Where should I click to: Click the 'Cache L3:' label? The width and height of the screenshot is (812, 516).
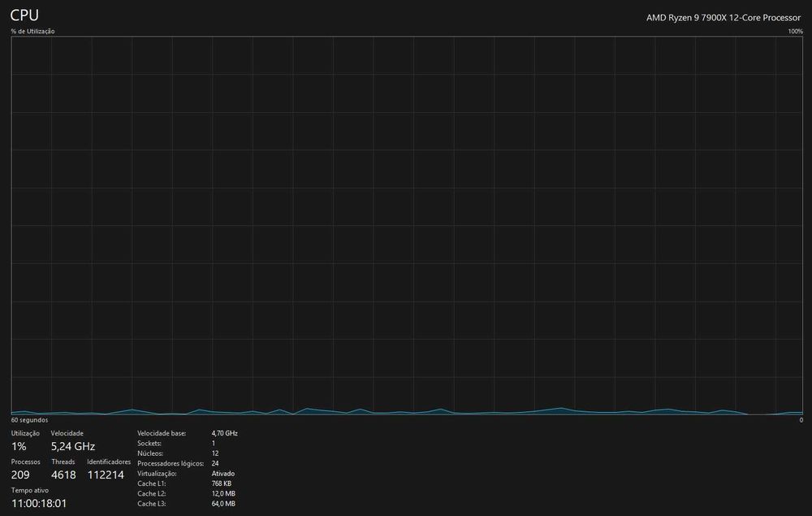click(x=151, y=504)
